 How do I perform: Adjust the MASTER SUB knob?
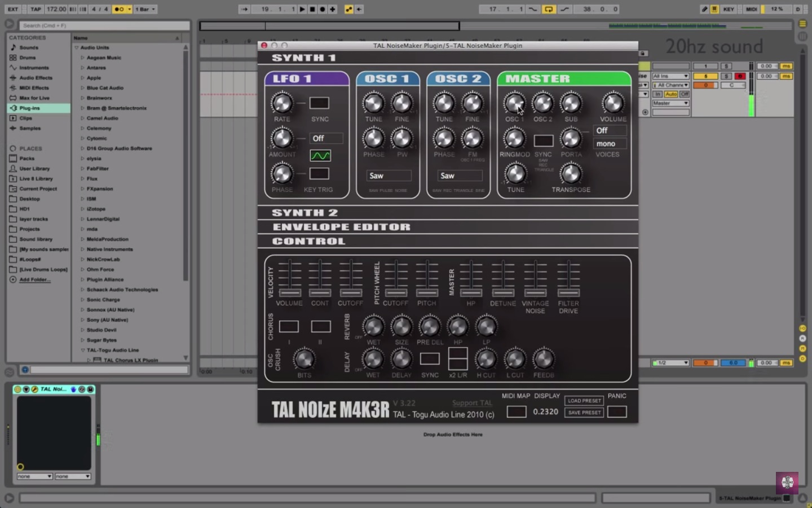[571, 103]
